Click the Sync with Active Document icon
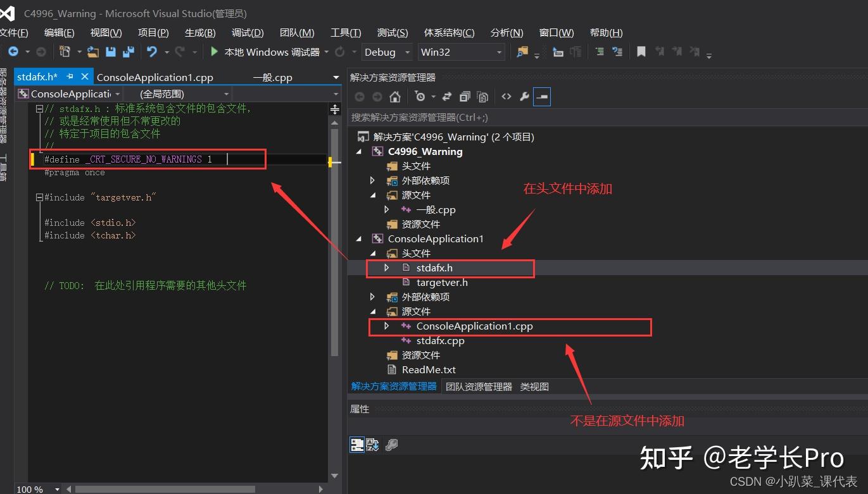The width and height of the screenshot is (868, 494). [x=448, y=96]
